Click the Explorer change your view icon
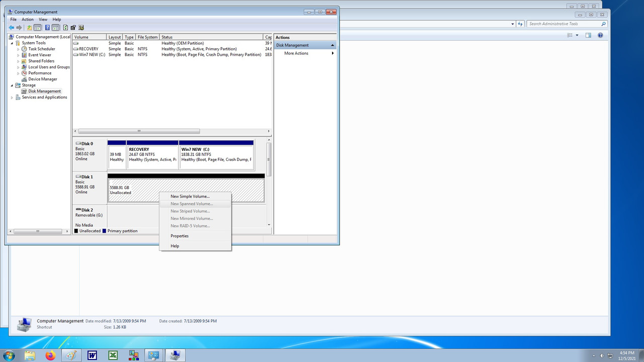Viewport: 644px width, 362px height. point(570,35)
